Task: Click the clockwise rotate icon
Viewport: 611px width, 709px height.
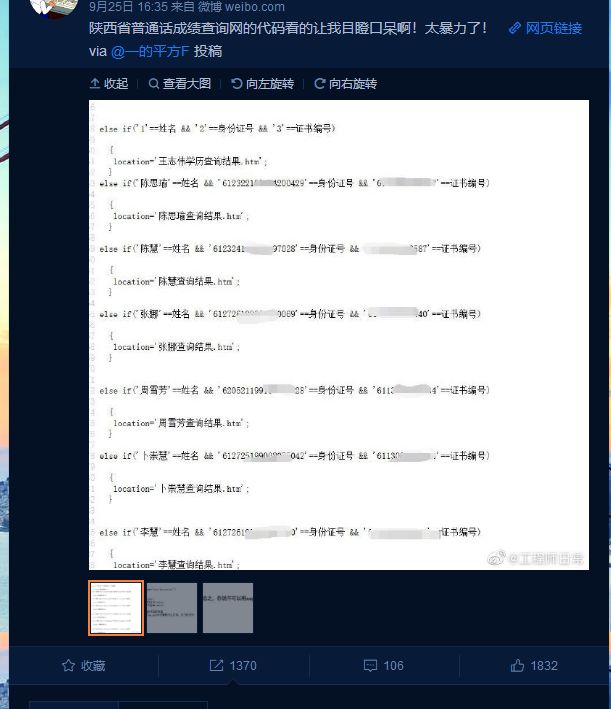Action: [320, 84]
